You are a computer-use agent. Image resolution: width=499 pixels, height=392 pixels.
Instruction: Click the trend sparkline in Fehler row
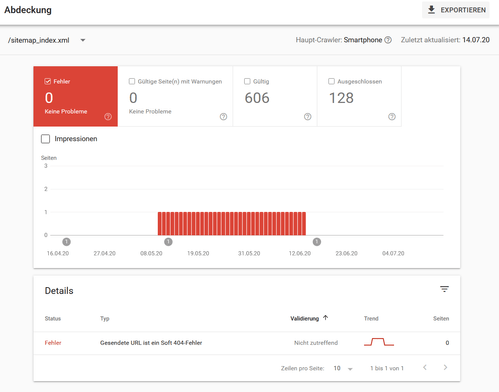point(379,342)
